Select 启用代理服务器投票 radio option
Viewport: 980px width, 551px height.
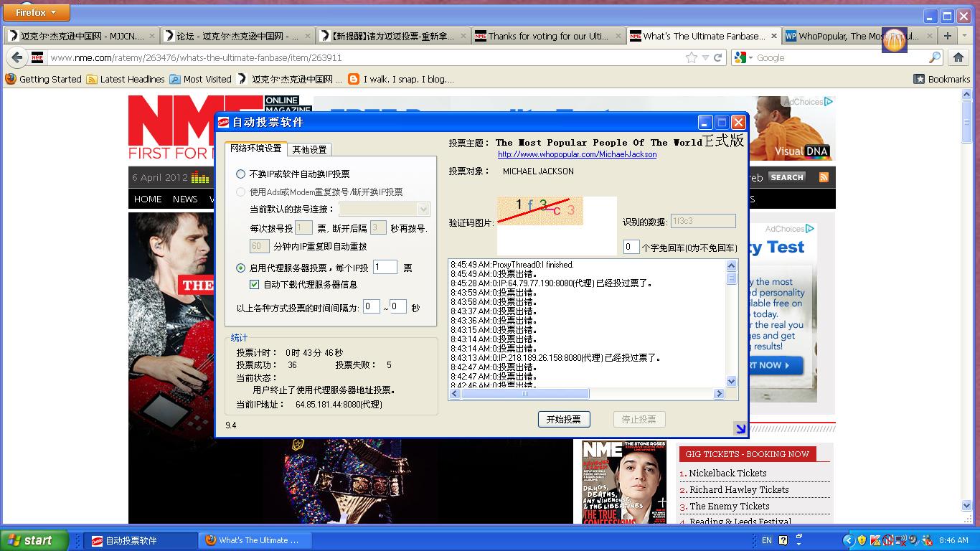point(241,268)
